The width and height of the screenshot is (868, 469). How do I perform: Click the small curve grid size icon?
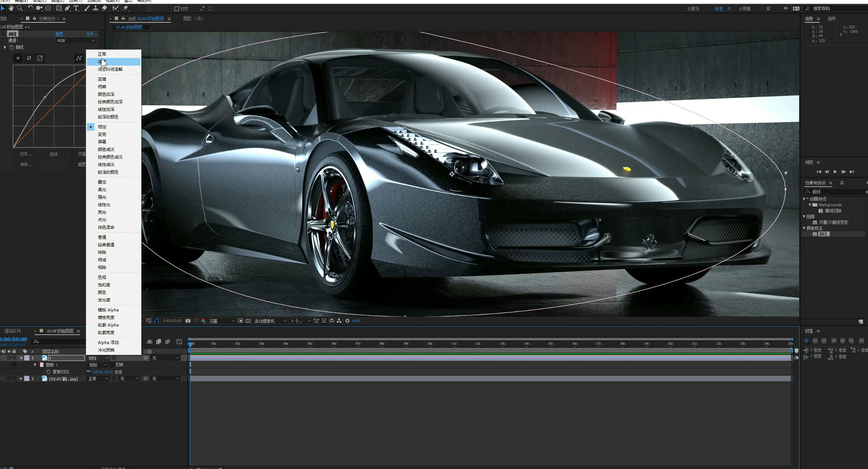click(18, 58)
